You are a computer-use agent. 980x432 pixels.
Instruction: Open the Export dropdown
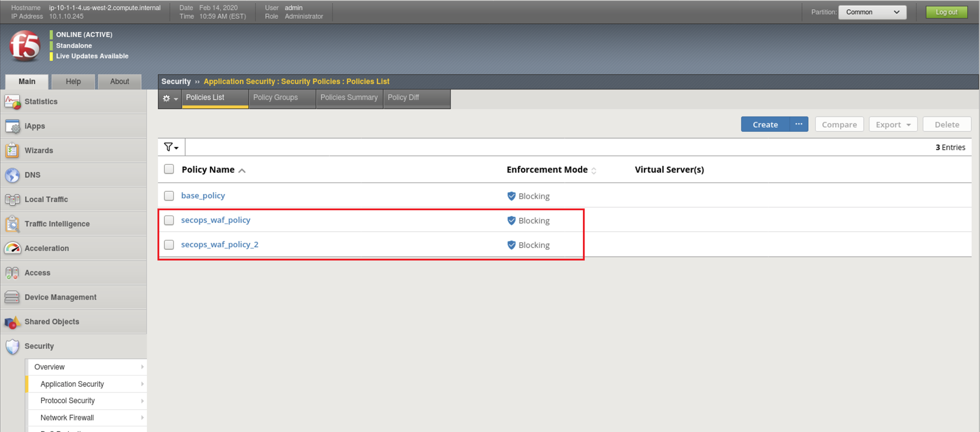click(893, 125)
